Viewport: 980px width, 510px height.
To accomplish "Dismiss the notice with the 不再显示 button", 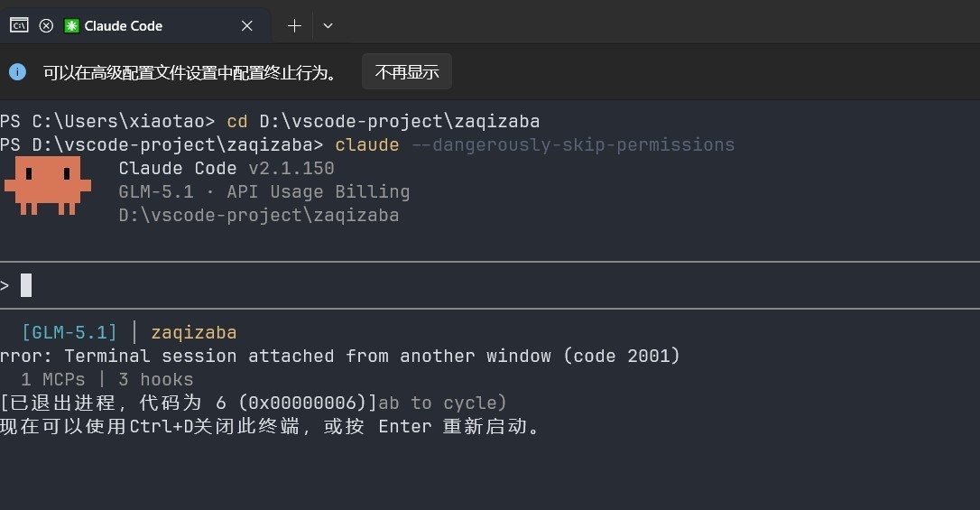I will click(407, 72).
